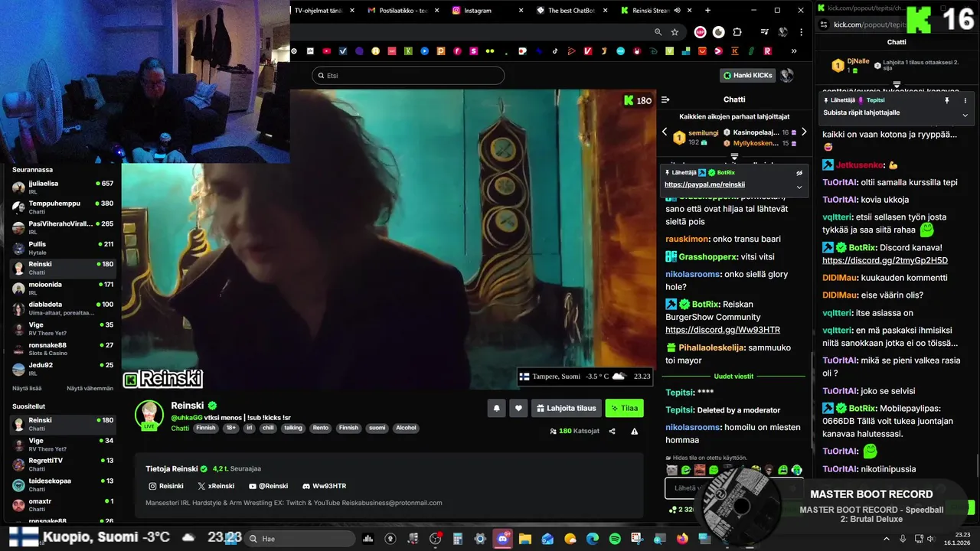The width and height of the screenshot is (980, 551).
Task: Click the Hanki KICKs button
Action: (x=748, y=75)
